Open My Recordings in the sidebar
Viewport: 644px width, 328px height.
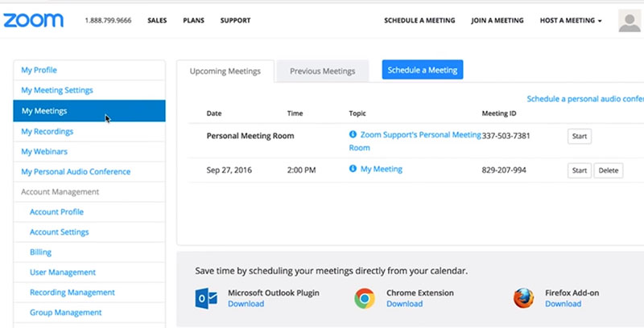pos(47,131)
